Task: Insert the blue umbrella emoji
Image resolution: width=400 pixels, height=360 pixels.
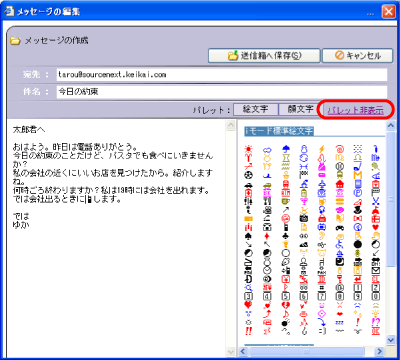Action: click(286, 149)
